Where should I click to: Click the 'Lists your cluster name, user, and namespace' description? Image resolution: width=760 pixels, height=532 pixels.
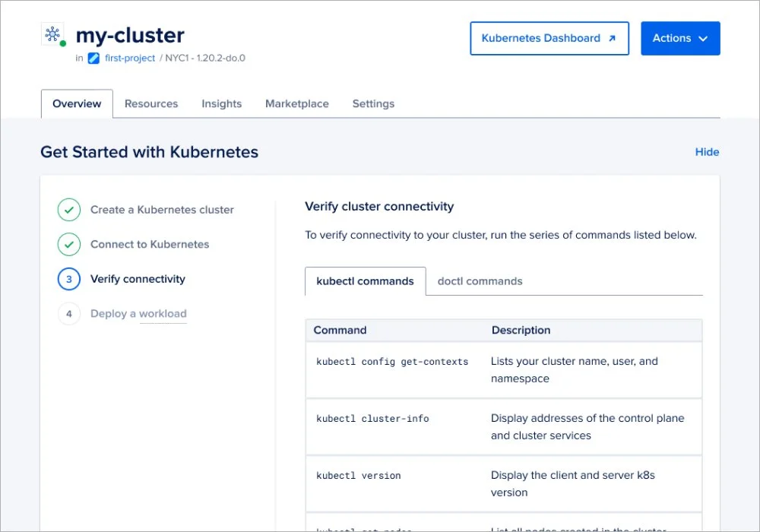(x=575, y=369)
